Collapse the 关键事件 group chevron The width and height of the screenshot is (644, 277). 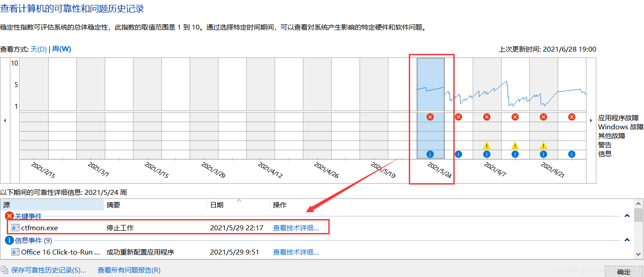tap(627, 216)
